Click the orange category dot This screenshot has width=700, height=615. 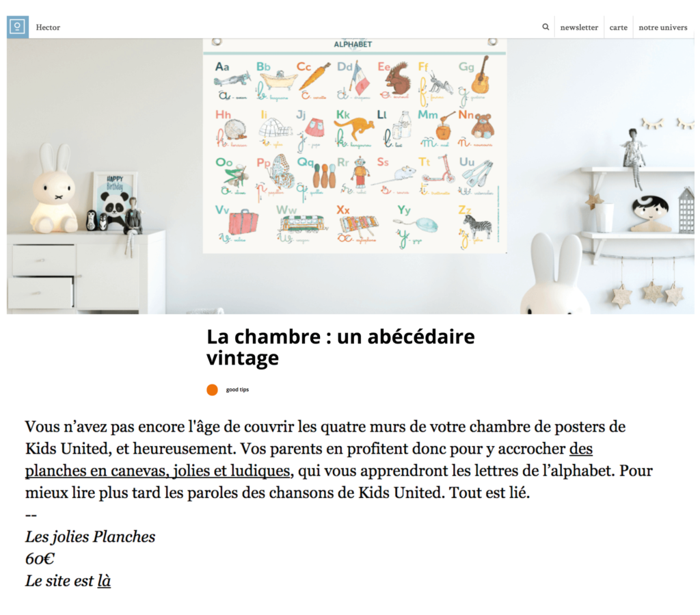[x=212, y=390]
